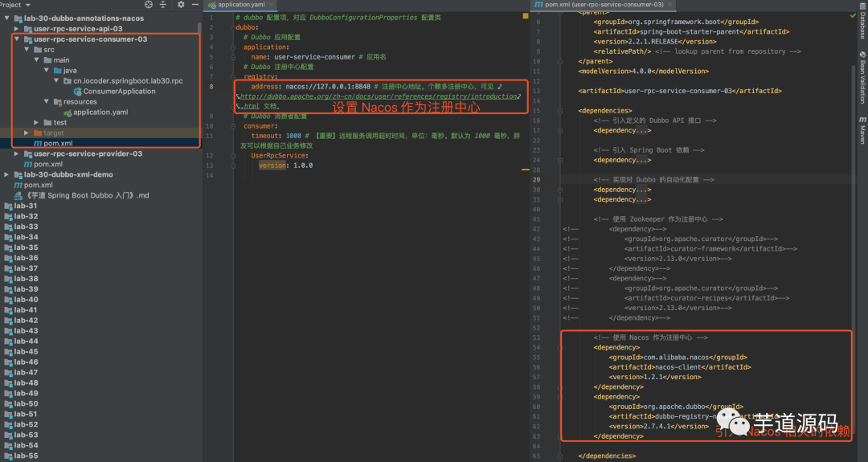The height and width of the screenshot is (462, 868).
Task: Click the yellow warning indicator in yaml editor
Action: [526, 15]
